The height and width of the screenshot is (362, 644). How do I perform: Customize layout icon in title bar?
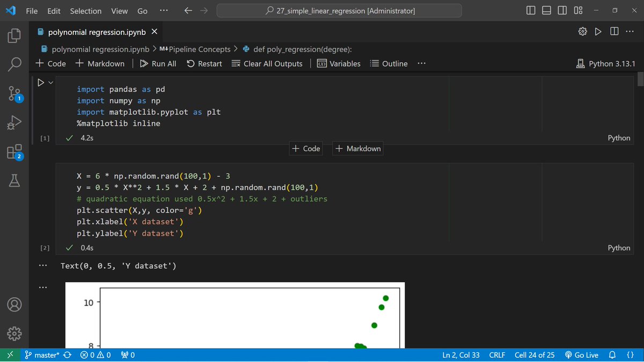click(578, 11)
